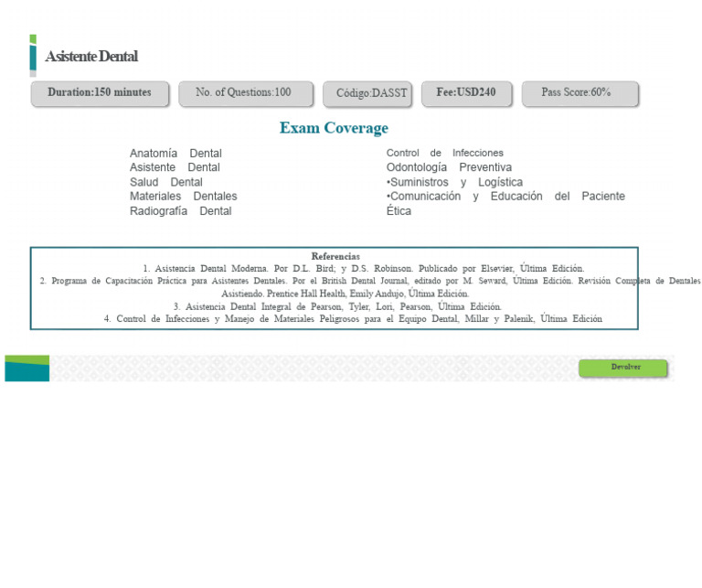This screenshot has height=588, width=702.
Task: Click reference 1 Asistencia Dental Moderna
Action: (364, 269)
